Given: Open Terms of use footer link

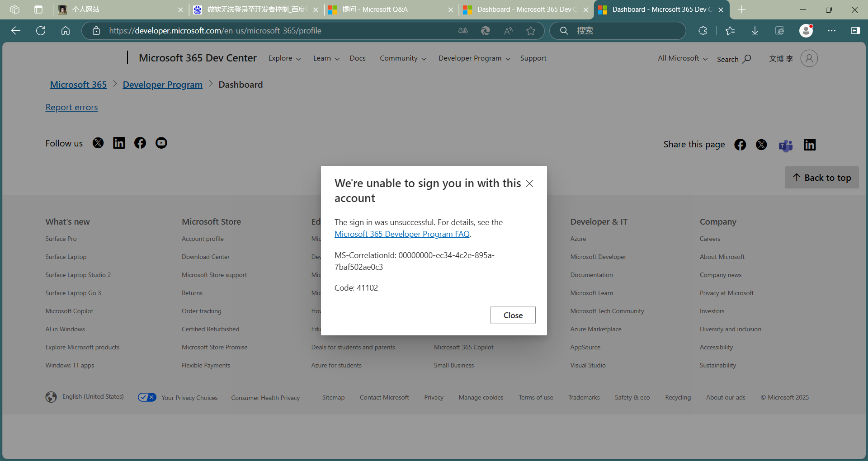Looking at the screenshot, I should pos(536,397).
